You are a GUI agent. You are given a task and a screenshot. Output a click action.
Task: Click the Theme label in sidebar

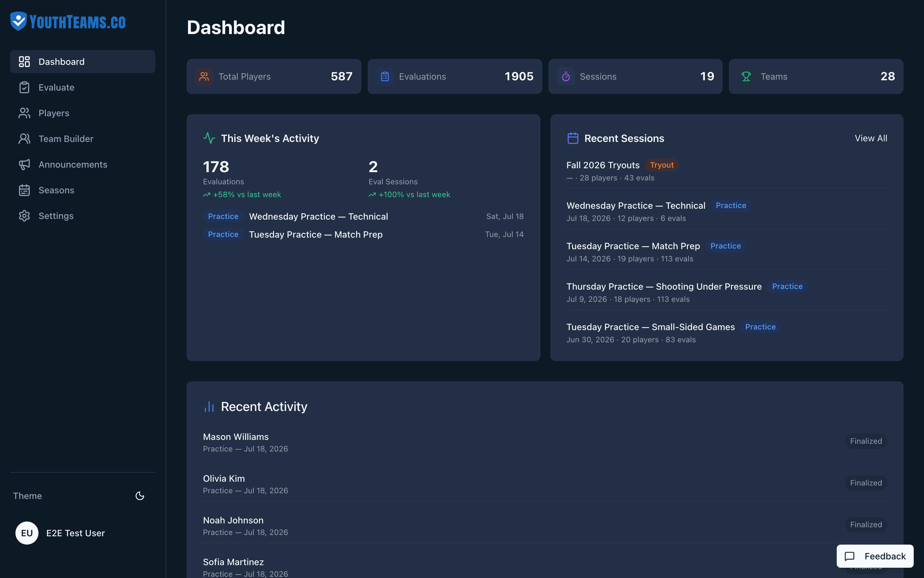[28, 496]
